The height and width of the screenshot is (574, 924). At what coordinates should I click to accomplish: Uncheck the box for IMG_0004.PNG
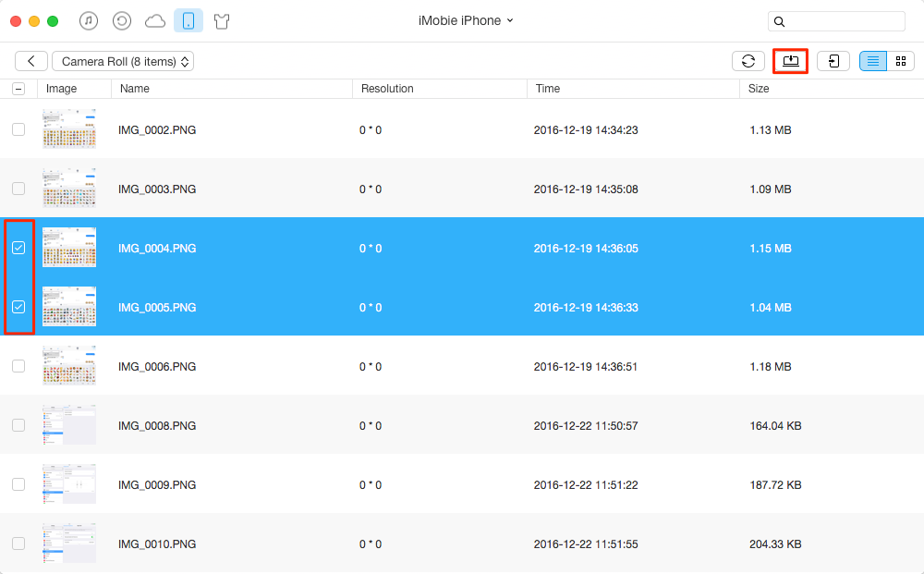(x=18, y=248)
